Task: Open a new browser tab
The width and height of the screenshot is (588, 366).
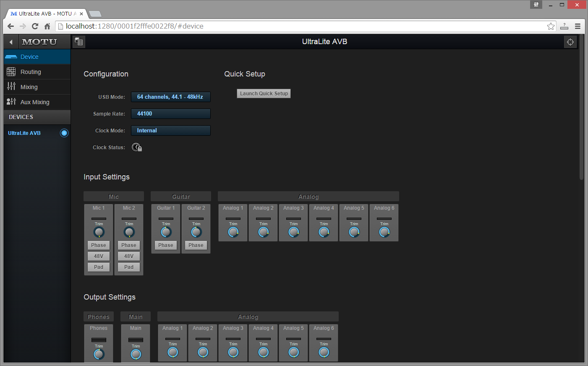Action: pyautogui.click(x=95, y=14)
